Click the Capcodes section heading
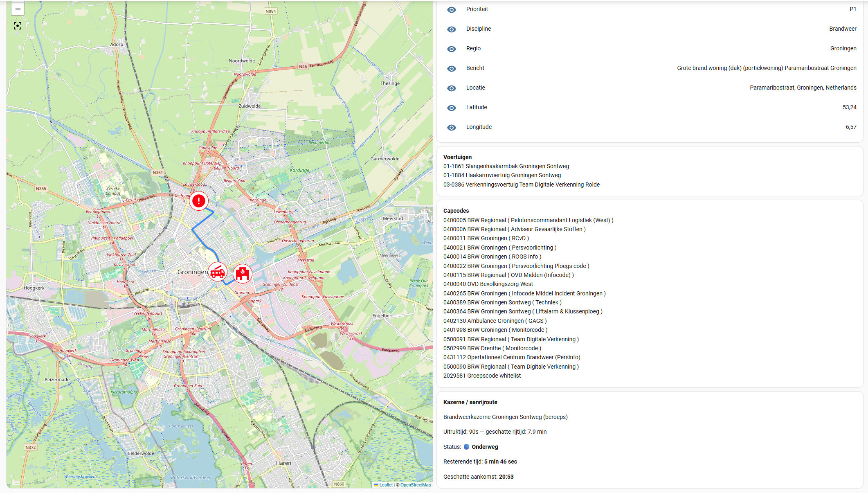 click(x=456, y=211)
